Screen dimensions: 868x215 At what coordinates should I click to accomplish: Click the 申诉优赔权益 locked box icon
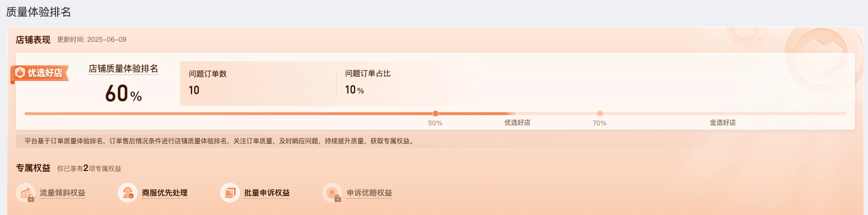[x=332, y=193]
